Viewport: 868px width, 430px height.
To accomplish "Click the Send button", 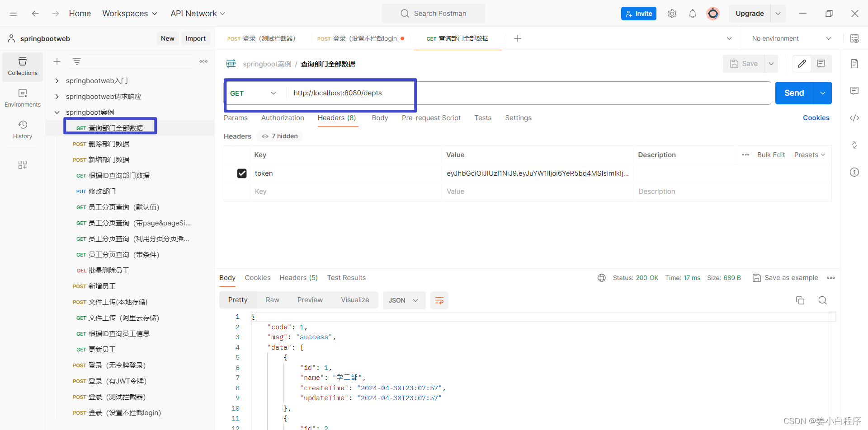I will coord(793,93).
